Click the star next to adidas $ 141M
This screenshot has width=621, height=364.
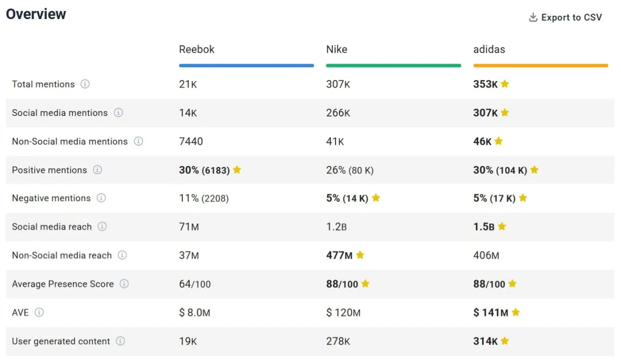[x=516, y=312]
